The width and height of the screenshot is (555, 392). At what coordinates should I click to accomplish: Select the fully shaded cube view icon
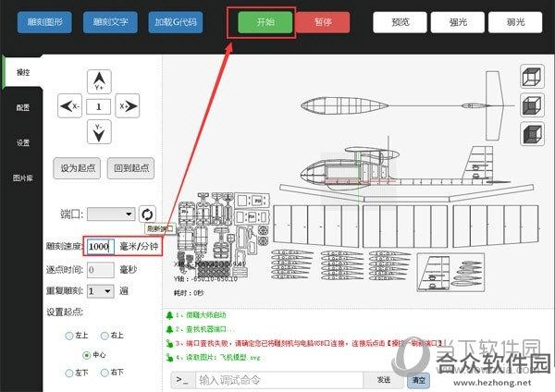(x=532, y=134)
